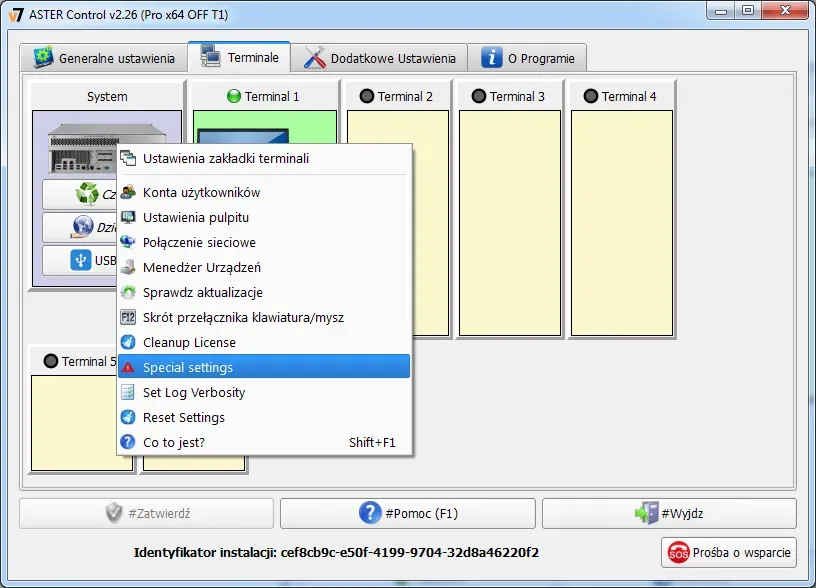Click Sprawdź aktualizacje gear icon
This screenshot has height=588, width=816.
point(128,292)
